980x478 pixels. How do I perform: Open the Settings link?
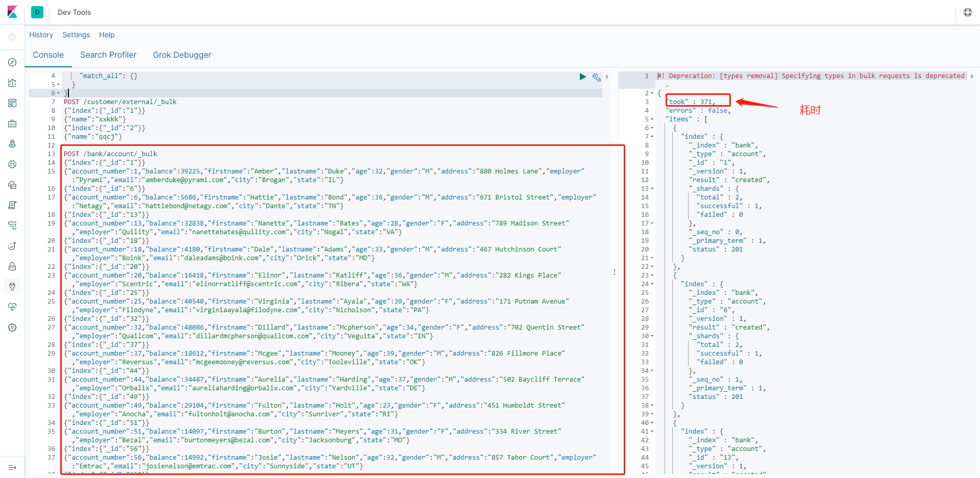pos(76,35)
